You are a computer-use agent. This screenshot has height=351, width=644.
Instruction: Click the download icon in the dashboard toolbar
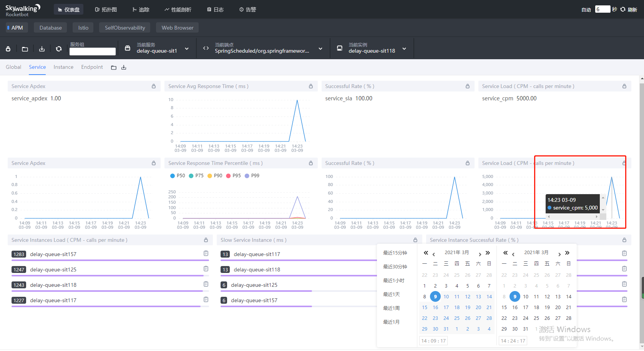click(x=42, y=49)
